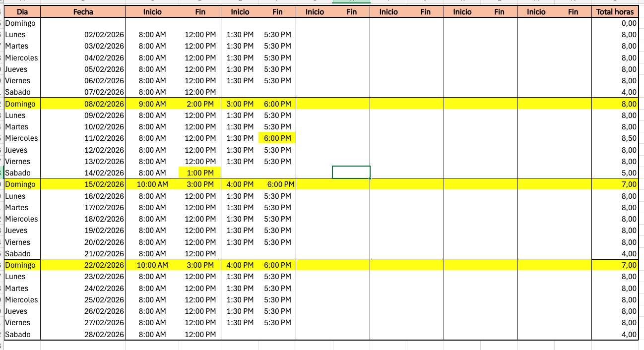Click the date cell 25/02/2026
Image resolution: width=644 pixels, height=350 pixels.
point(83,300)
